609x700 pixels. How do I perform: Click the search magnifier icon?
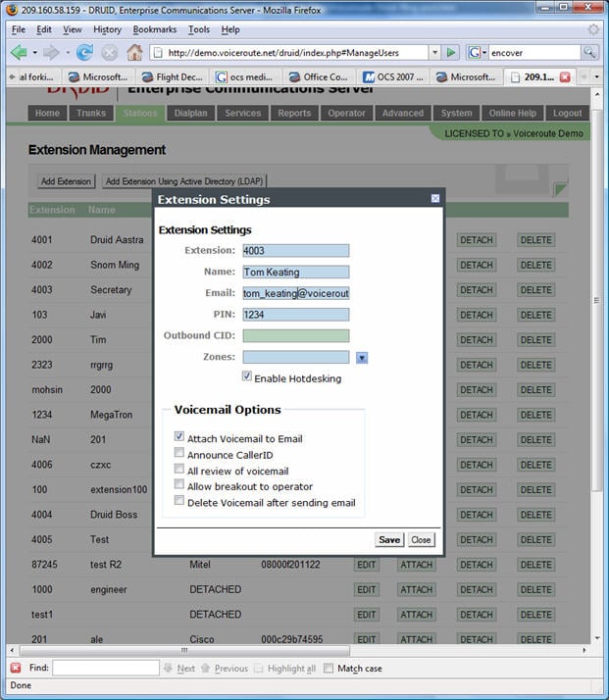(591, 52)
